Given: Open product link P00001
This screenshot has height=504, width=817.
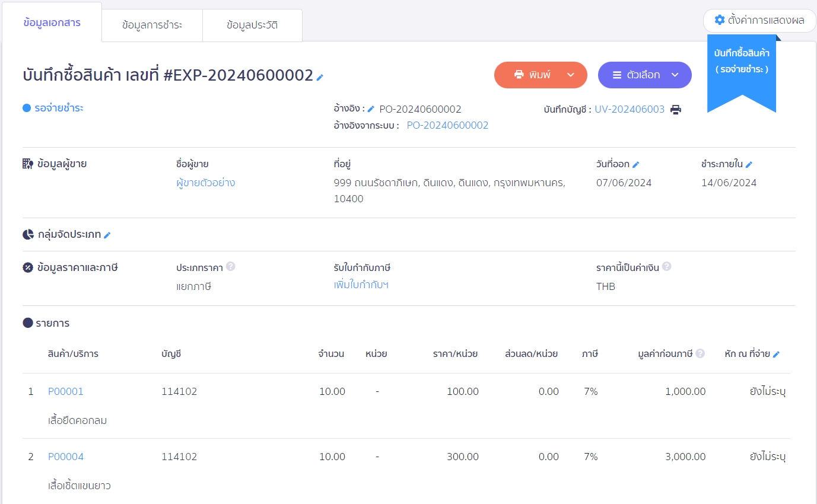Looking at the screenshot, I should click(x=66, y=391).
